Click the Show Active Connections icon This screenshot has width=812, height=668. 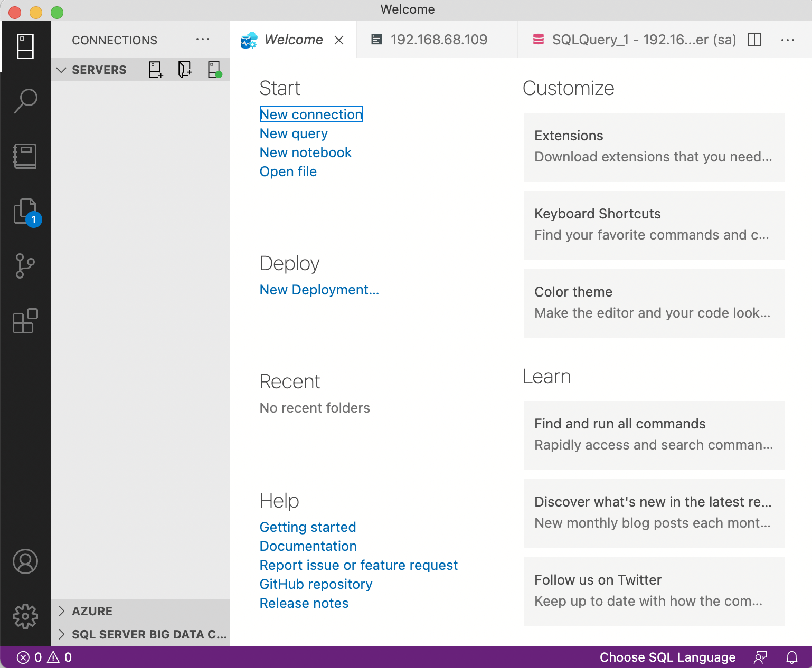pyautogui.click(x=214, y=70)
